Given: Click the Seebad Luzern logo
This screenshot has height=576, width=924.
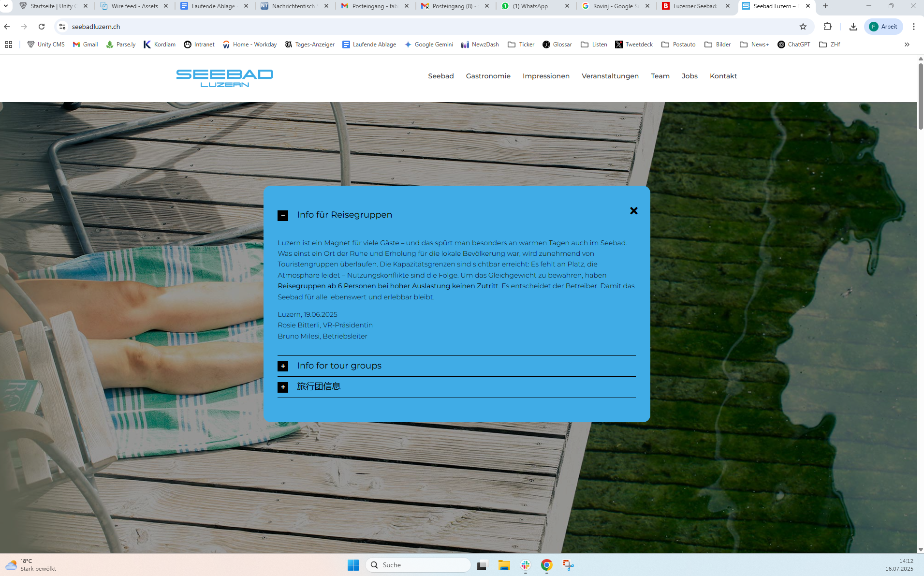Looking at the screenshot, I should point(225,77).
